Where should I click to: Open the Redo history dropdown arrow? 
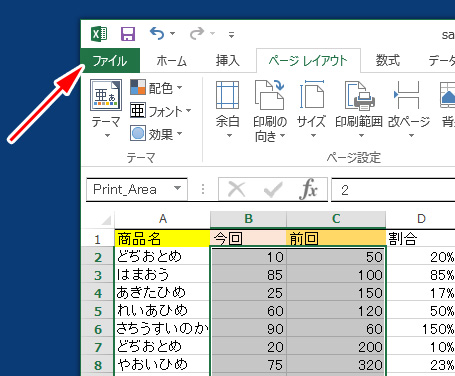pos(212,34)
